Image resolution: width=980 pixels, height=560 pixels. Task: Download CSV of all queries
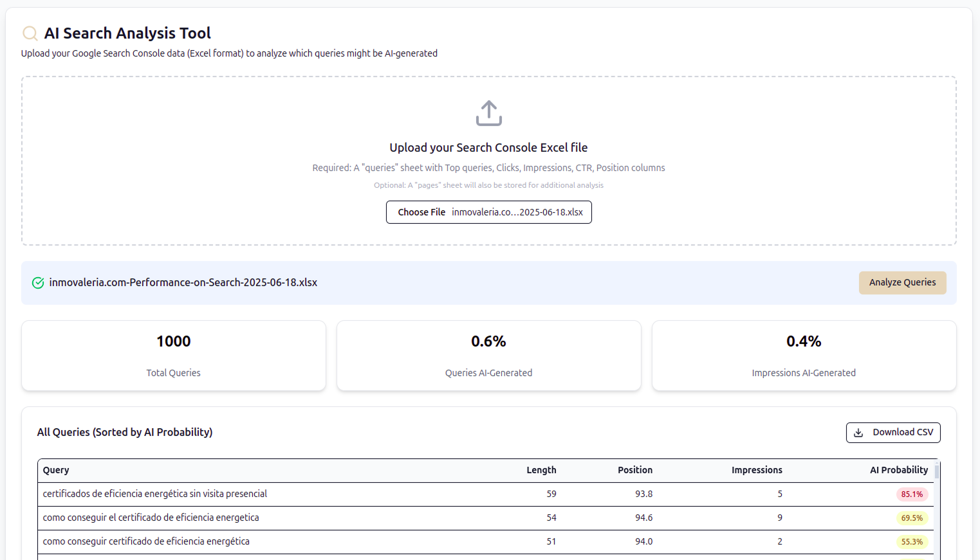coord(893,433)
